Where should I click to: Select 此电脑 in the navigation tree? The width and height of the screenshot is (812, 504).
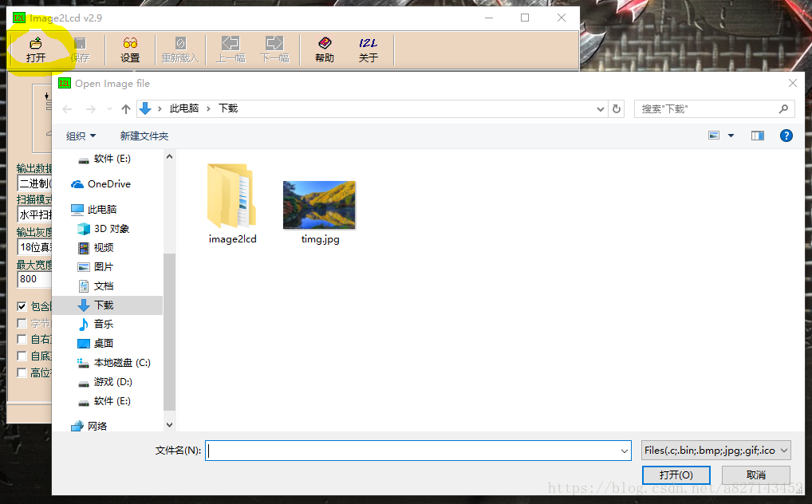tap(107, 209)
